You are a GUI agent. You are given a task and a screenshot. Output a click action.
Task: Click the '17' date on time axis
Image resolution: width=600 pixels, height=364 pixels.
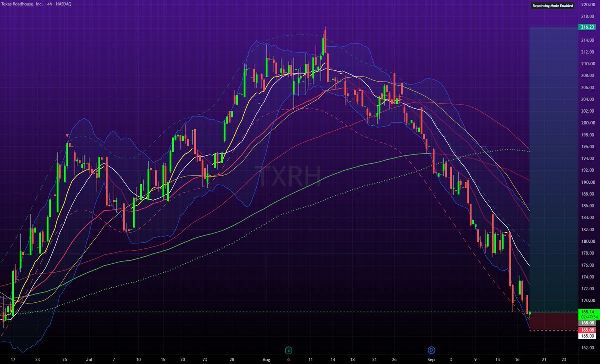click(x=12, y=359)
